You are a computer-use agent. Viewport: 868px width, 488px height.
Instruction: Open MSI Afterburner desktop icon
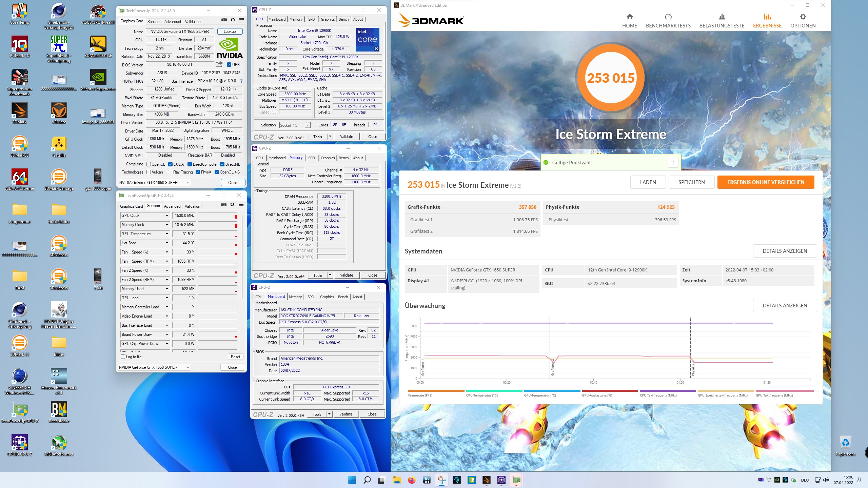coord(59,446)
